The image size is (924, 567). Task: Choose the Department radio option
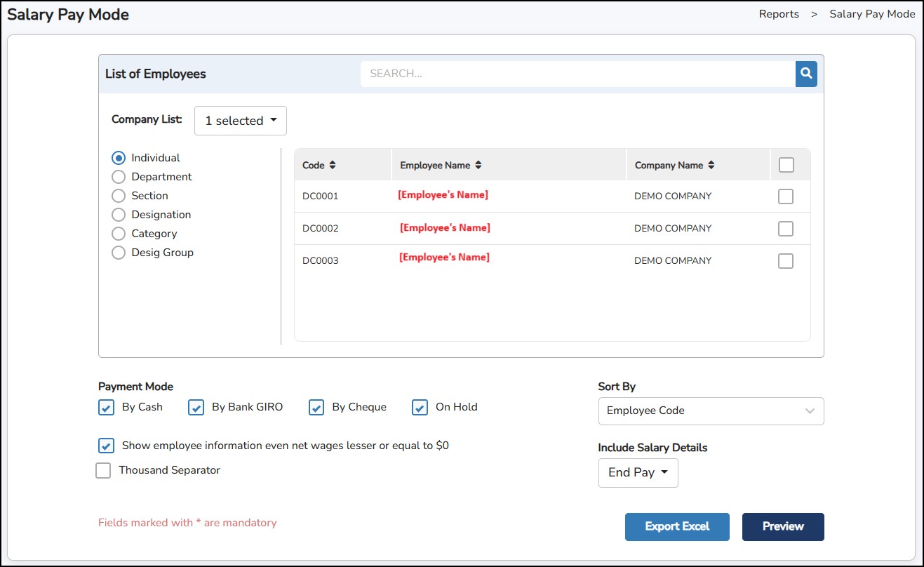point(119,177)
